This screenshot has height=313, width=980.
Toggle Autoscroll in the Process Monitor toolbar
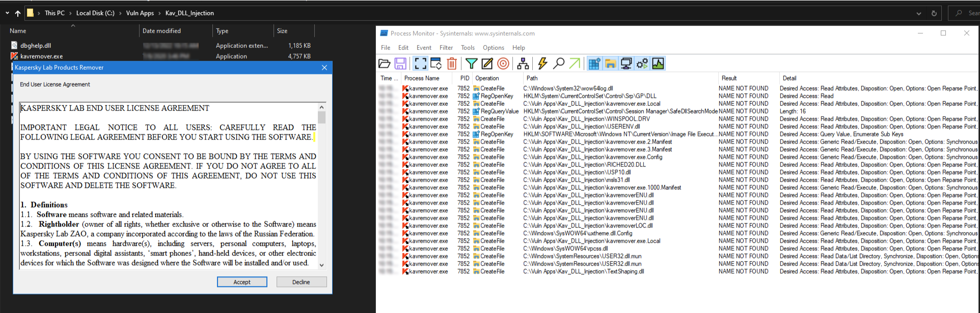(x=436, y=64)
